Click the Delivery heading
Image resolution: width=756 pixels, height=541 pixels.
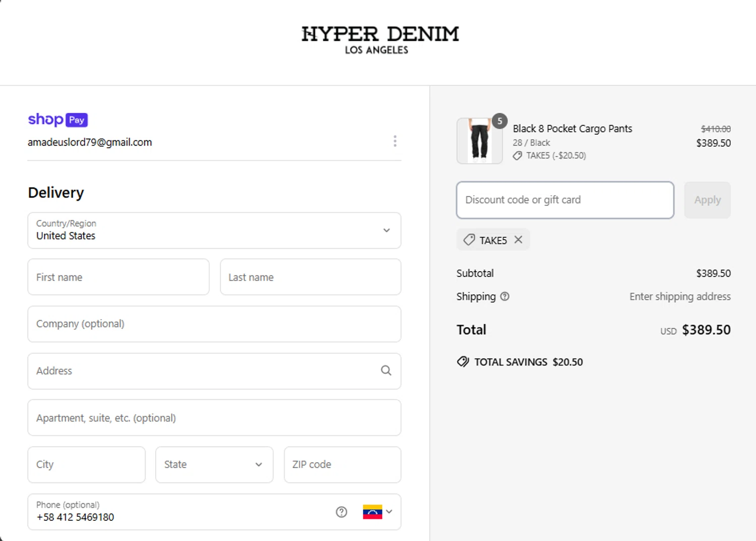[56, 193]
